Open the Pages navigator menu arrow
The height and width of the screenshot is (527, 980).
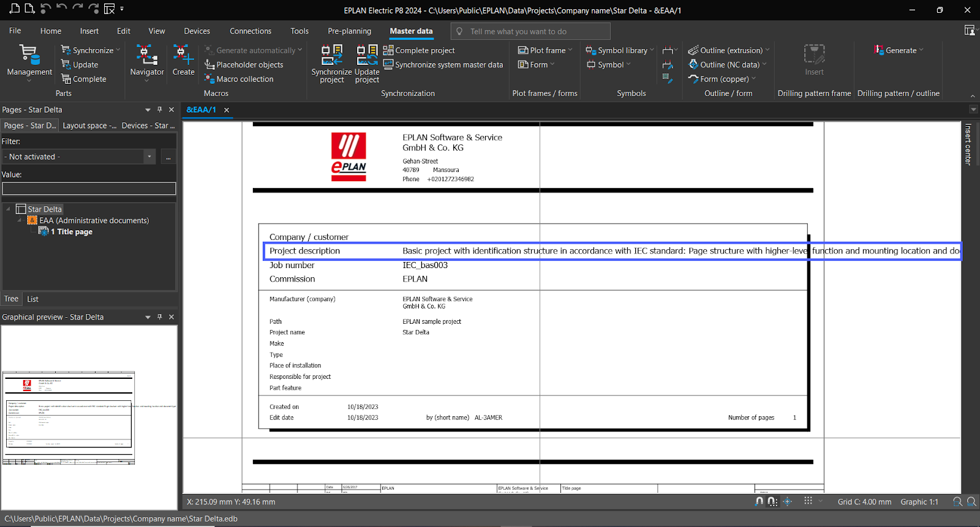pyautogui.click(x=148, y=110)
